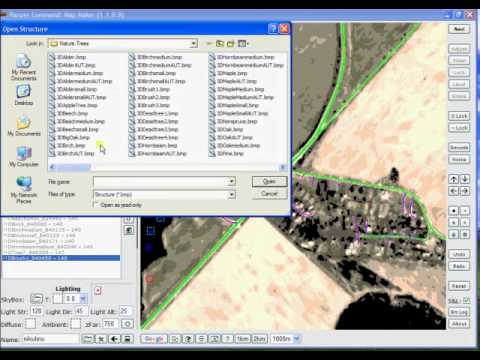Open the Files of type dropdown

[231, 194]
